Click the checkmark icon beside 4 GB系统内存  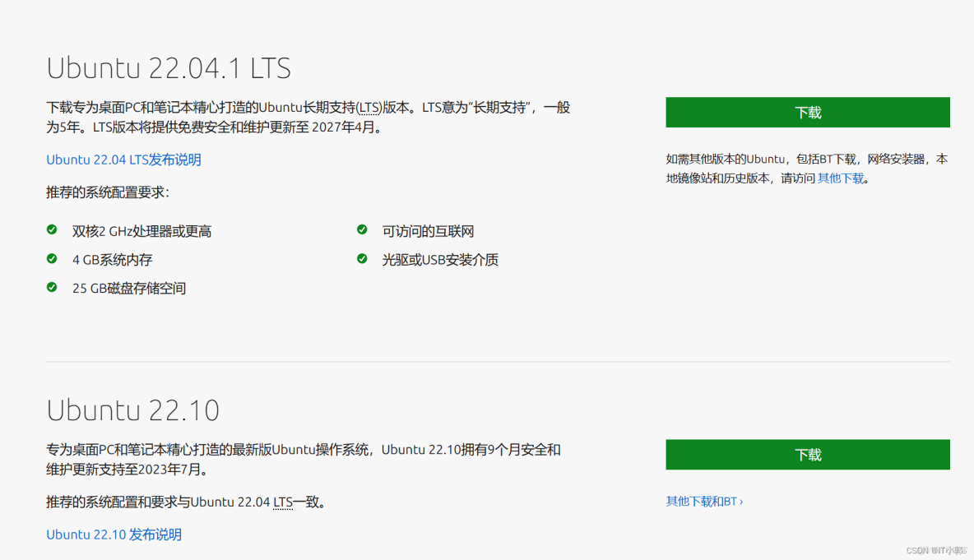click(52, 259)
